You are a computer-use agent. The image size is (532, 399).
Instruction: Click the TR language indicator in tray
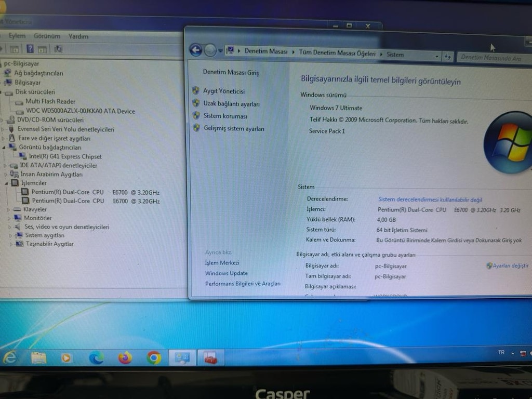tap(501, 353)
